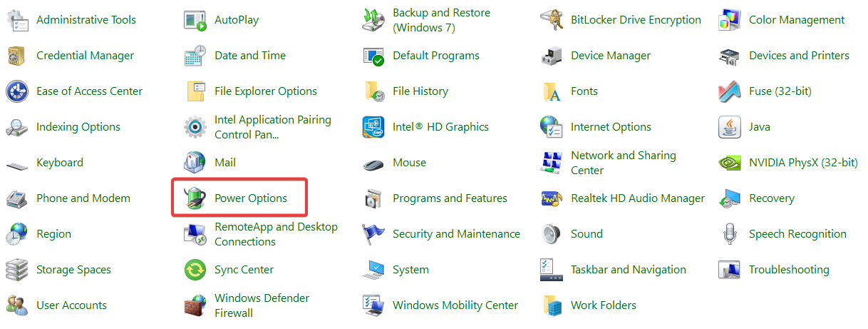Click the Credential Manager safe icon
Image resolution: width=868 pixels, height=329 pixels.
(17, 56)
